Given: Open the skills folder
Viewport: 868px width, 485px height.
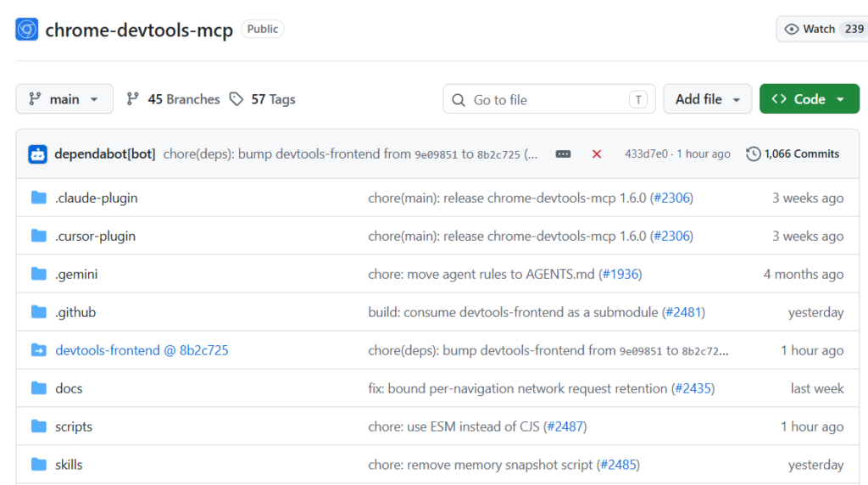Looking at the screenshot, I should [x=69, y=465].
